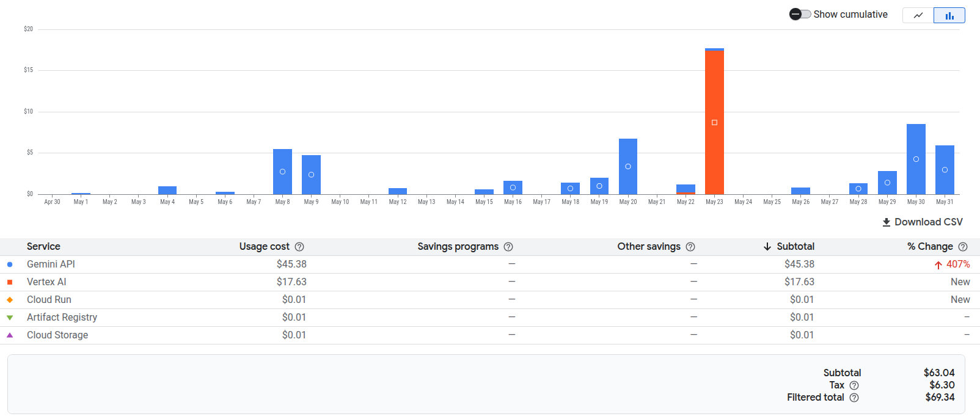Screen dimensions: 980x419
Task: Click the tall orange May 23 bar
Action: 714,122
